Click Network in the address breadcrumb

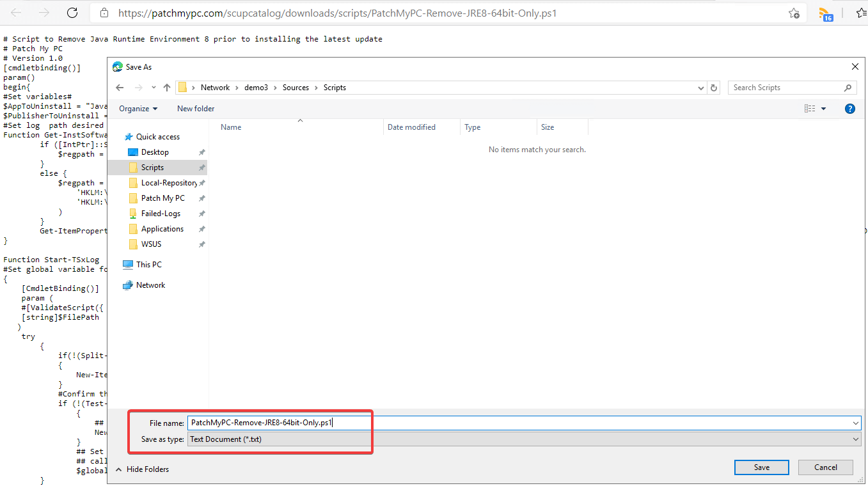pos(215,88)
